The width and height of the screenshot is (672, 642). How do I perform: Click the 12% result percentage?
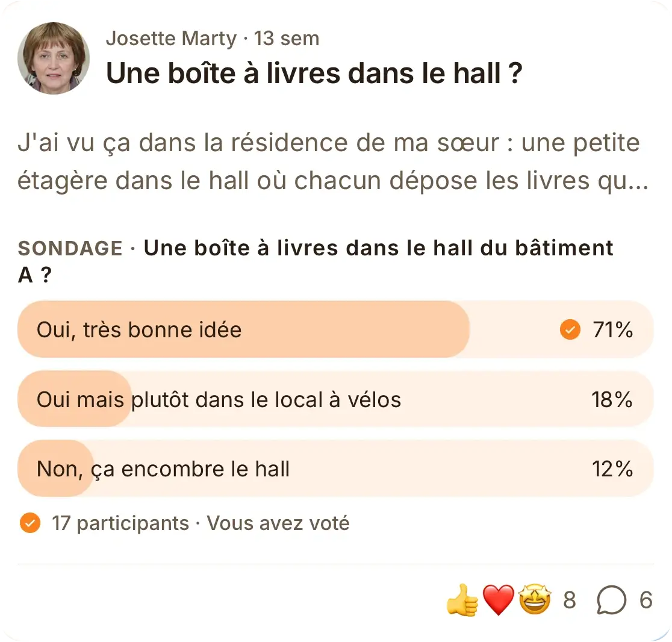(612, 469)
